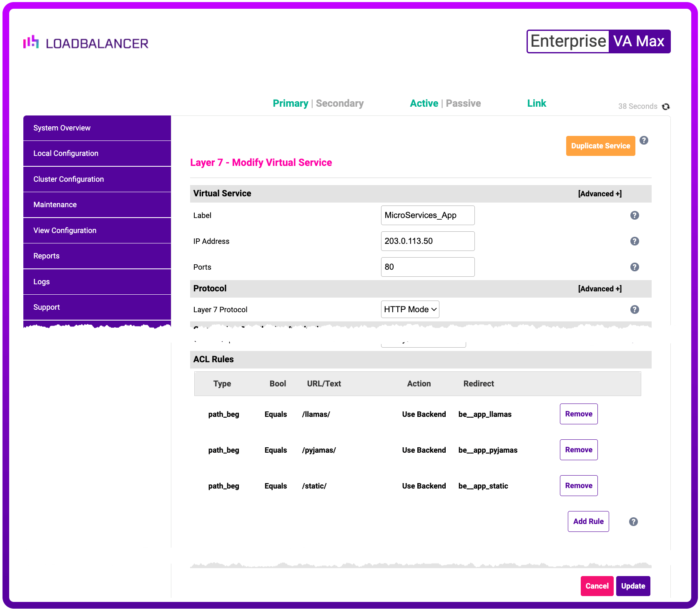Open the help icon for Ports field
700x609 pixels.
[635, 267]
